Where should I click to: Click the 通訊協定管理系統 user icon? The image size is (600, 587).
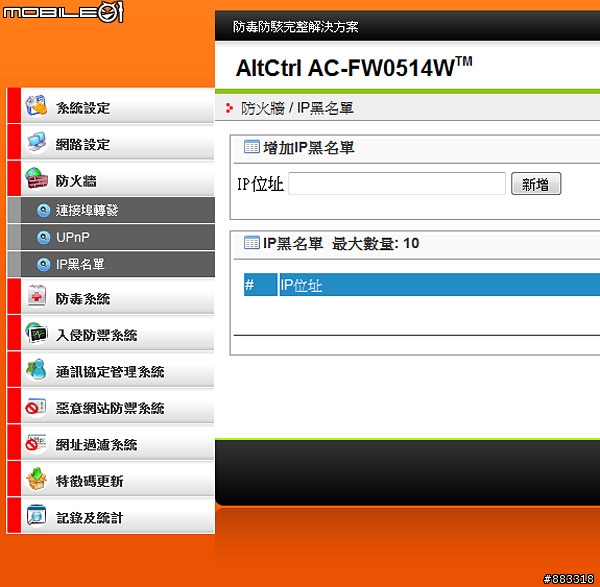[x=36, y=369]
